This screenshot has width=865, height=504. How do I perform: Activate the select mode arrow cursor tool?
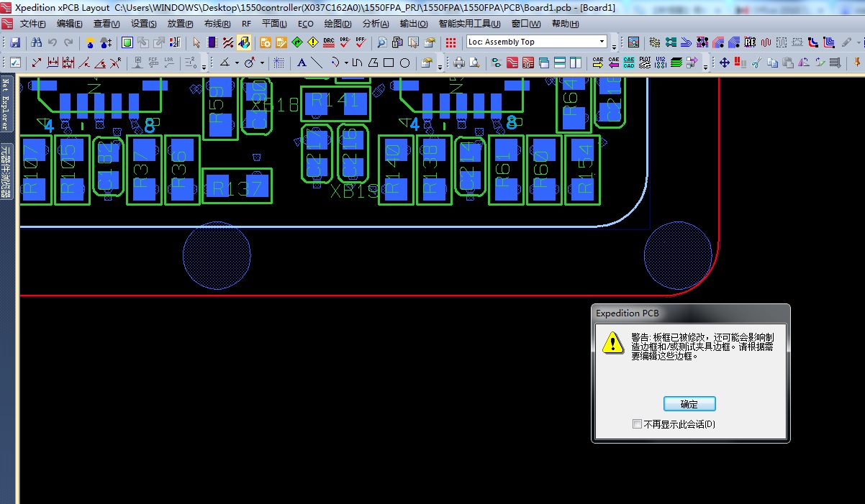click(x=196, y=42)
